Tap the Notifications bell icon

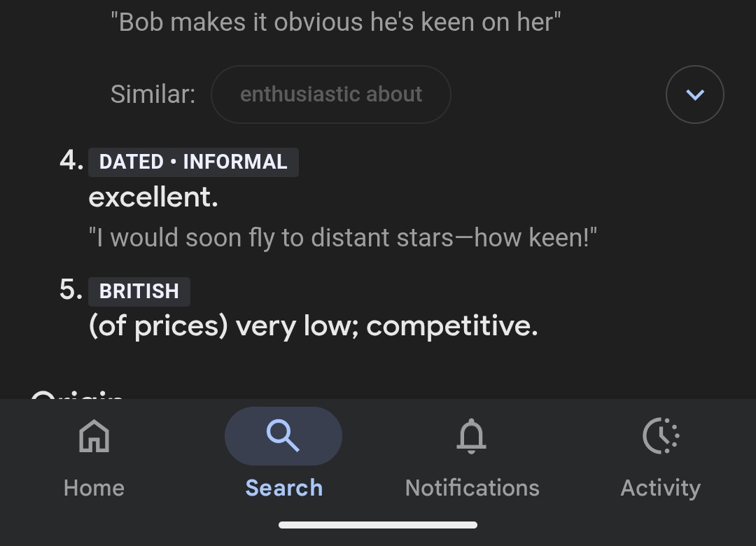pos(472,436)
